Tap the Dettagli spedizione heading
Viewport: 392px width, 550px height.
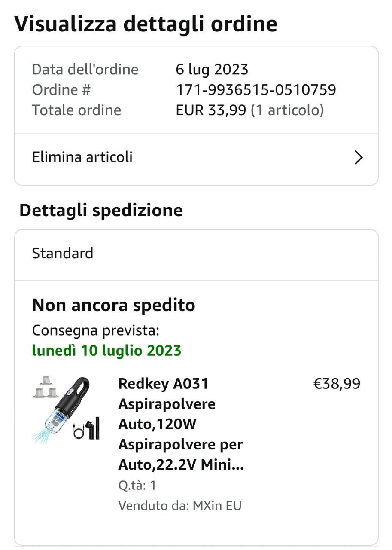click(101, 211)
